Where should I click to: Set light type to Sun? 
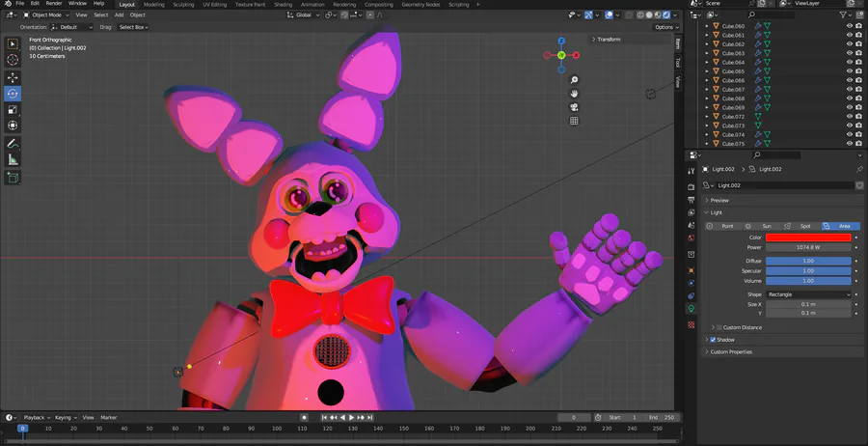pyautogui.click(x=762, y=226)
